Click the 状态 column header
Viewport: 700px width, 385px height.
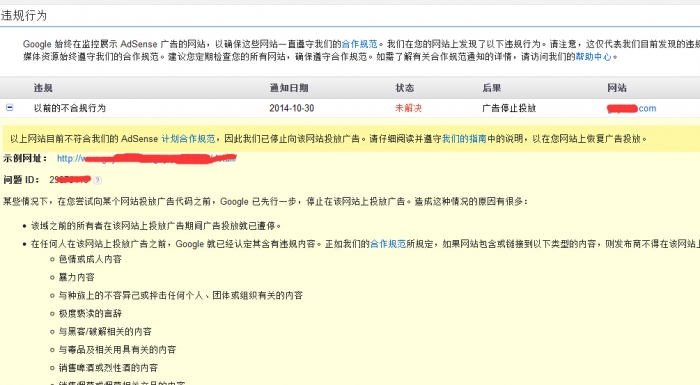click(x=404, y=88)
